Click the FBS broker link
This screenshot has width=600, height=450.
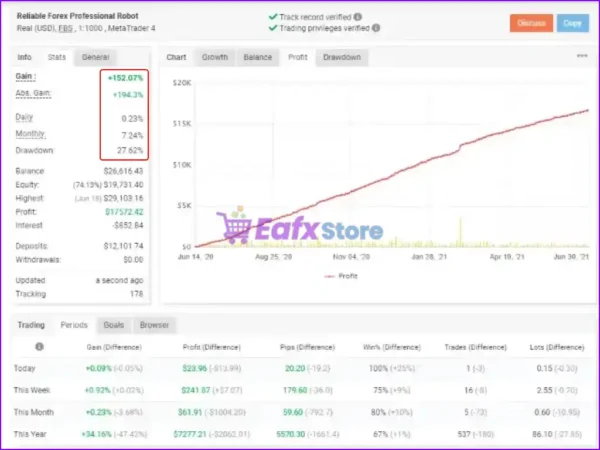[x=65, y=28]
